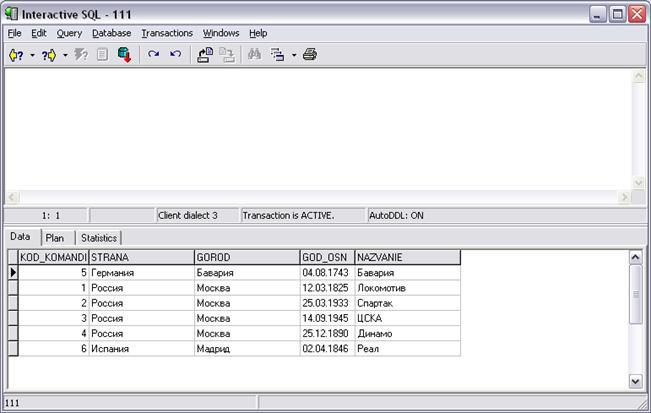Viewport: 651px width, 413px height.
Task: Click the database cylinder icon with red arrow
Action: [x=125, y=55]
